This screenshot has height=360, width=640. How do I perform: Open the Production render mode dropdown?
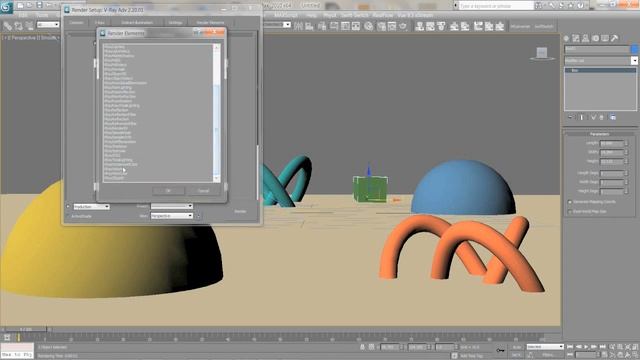point(91,207)
